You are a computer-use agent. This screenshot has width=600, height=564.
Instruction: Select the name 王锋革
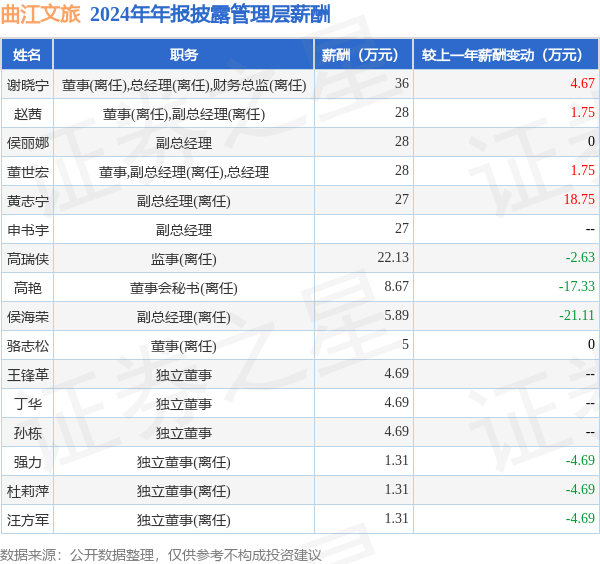click(x=28, y=375)
